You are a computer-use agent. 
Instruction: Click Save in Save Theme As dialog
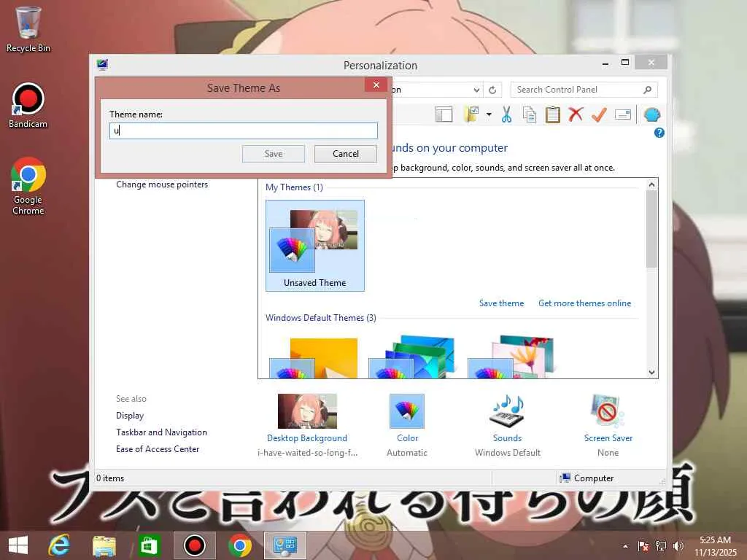click(x=274, y=154)
